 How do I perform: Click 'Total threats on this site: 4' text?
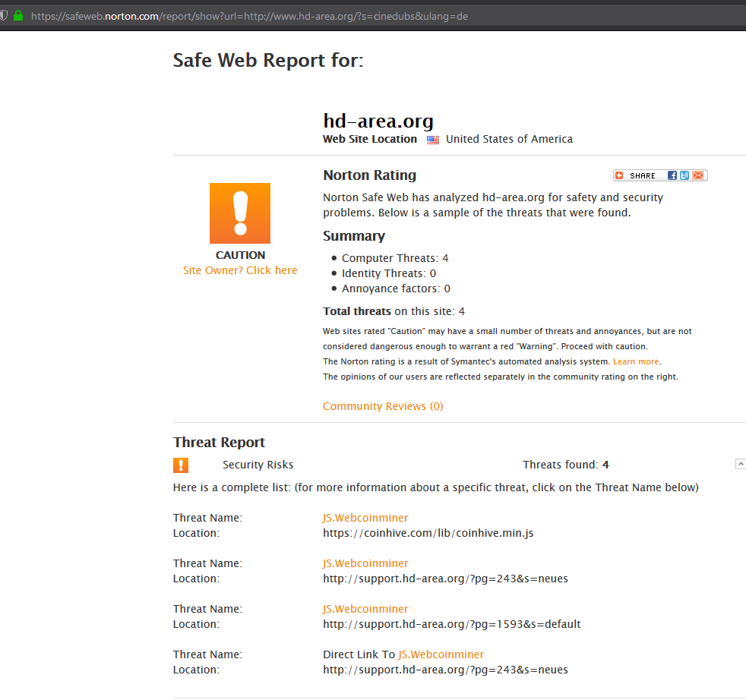394,311
